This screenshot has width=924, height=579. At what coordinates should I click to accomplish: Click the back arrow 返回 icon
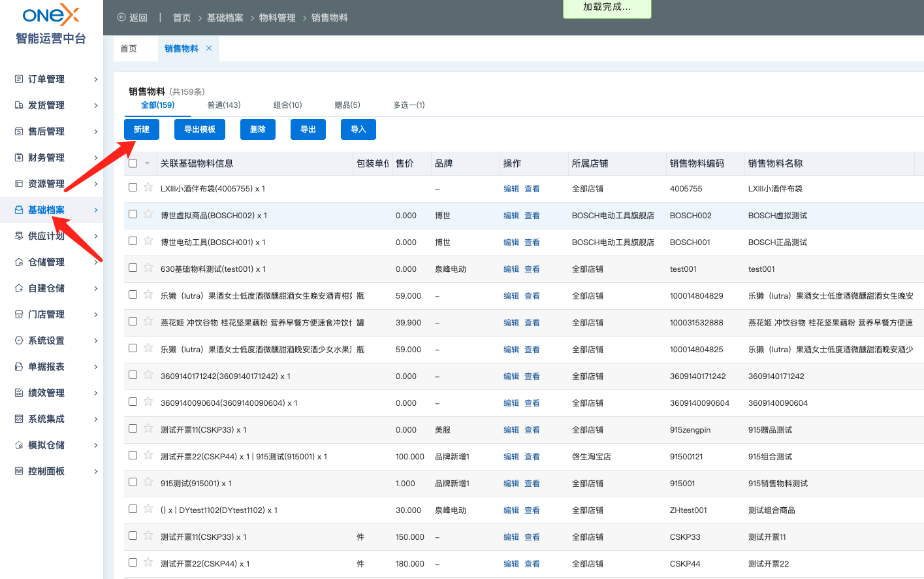click(x=121, y=18)
